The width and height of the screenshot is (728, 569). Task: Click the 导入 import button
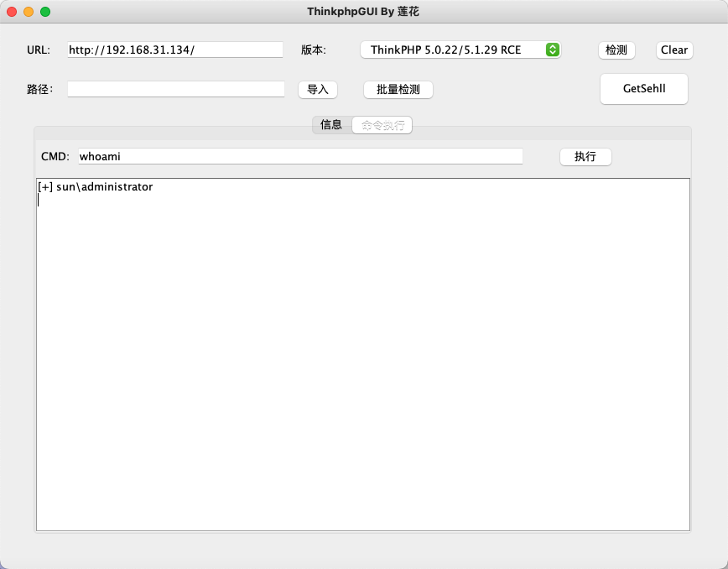coord(318,89)
